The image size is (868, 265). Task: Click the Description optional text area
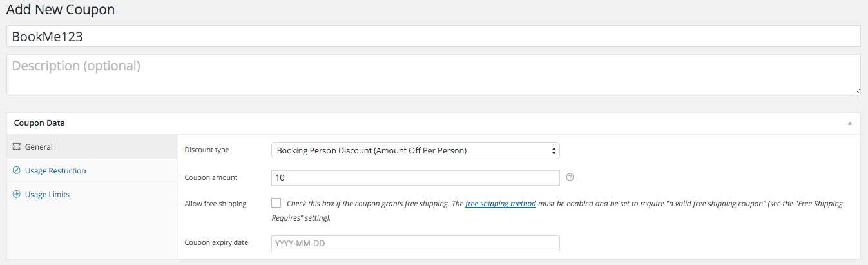[x=434, y=75]
